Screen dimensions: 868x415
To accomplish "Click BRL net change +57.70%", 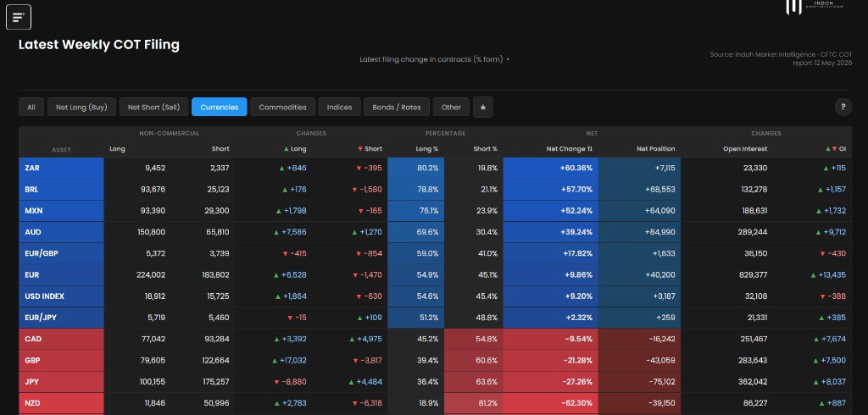I will click(550, 189).
